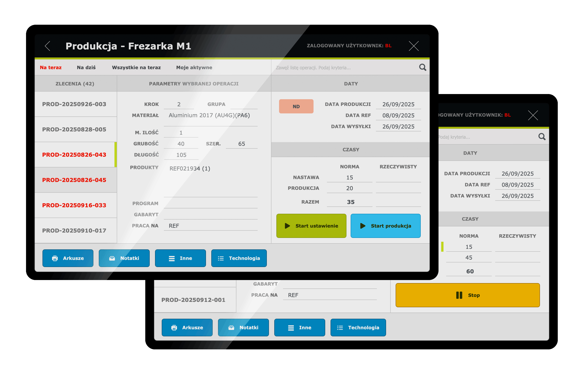
Task: Open the Moje aktywne tab
Action: click(x=194, y=67)
